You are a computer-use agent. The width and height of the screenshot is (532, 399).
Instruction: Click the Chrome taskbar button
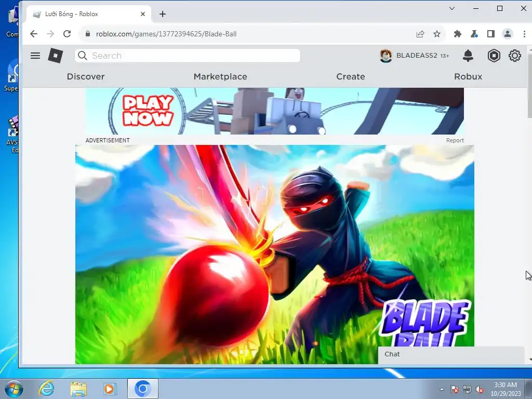[142, 389]
